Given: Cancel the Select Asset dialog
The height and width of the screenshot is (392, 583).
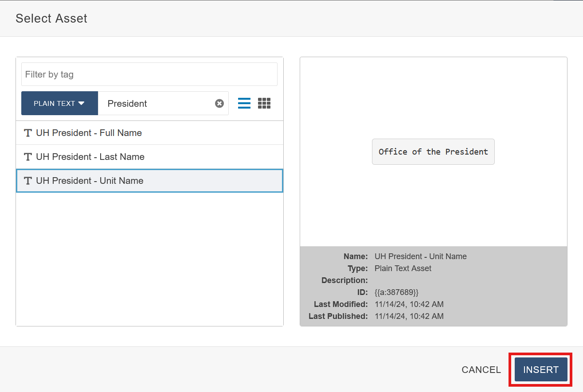Looking at the screenshot, I should tap(481, 370).
